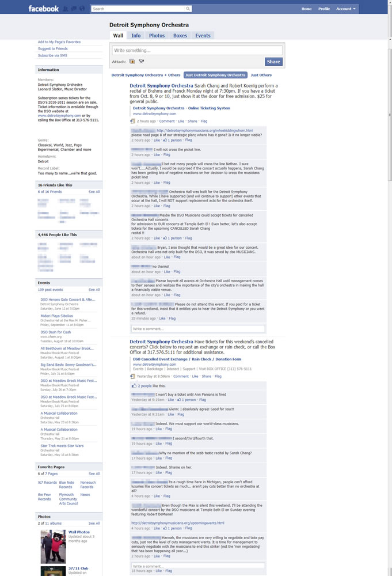Click the Facebook logo
The image size is (392, 576).
(43, 9)
